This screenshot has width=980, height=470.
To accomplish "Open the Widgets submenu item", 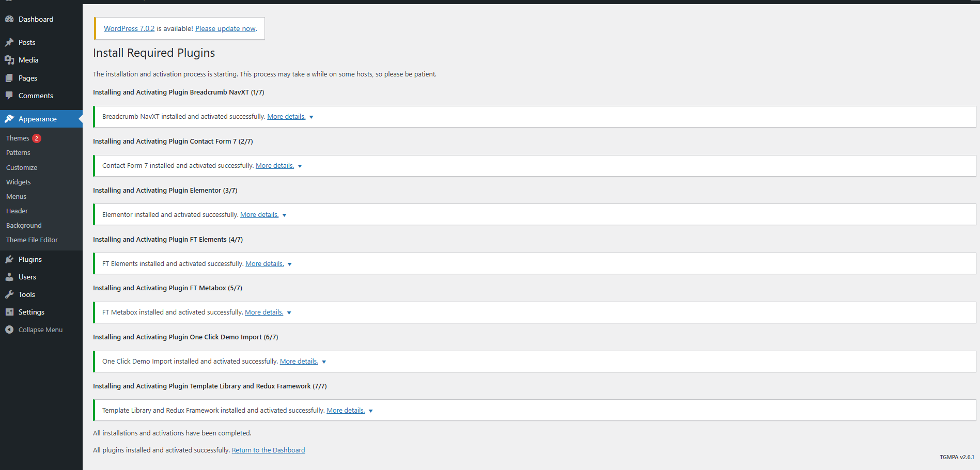I will [19, 182].
